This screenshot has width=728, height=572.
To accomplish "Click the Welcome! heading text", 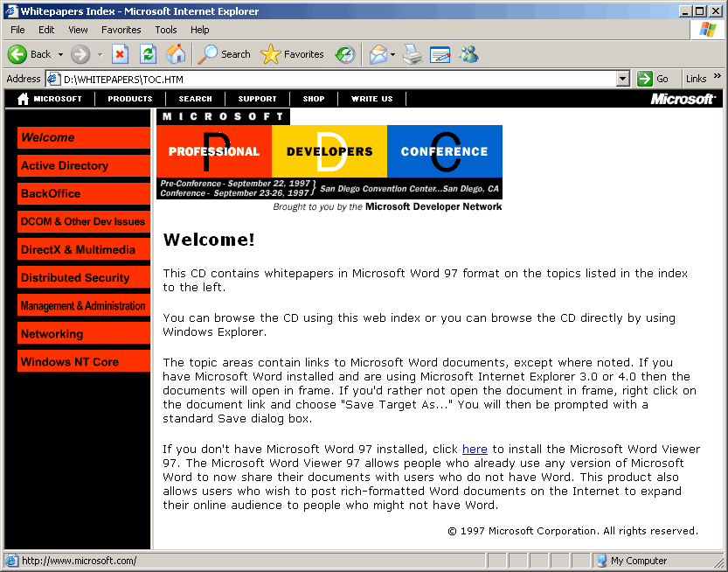I will tap(209, 240).
